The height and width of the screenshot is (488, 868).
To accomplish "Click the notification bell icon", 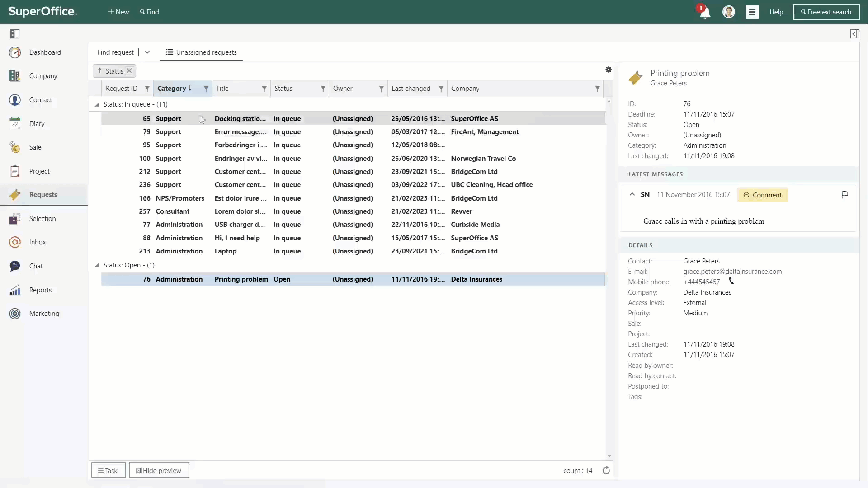I will click(704, 12).
